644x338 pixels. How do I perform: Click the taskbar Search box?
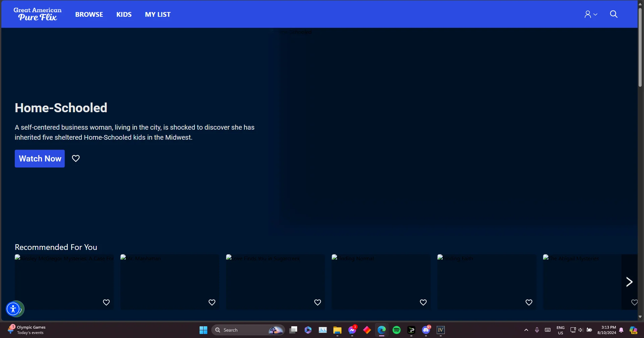tap(248, 330)
